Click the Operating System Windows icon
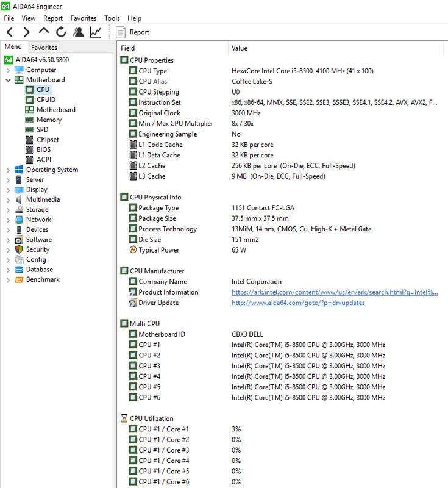The width and height of the screenshot is (448, 488). 19,170
